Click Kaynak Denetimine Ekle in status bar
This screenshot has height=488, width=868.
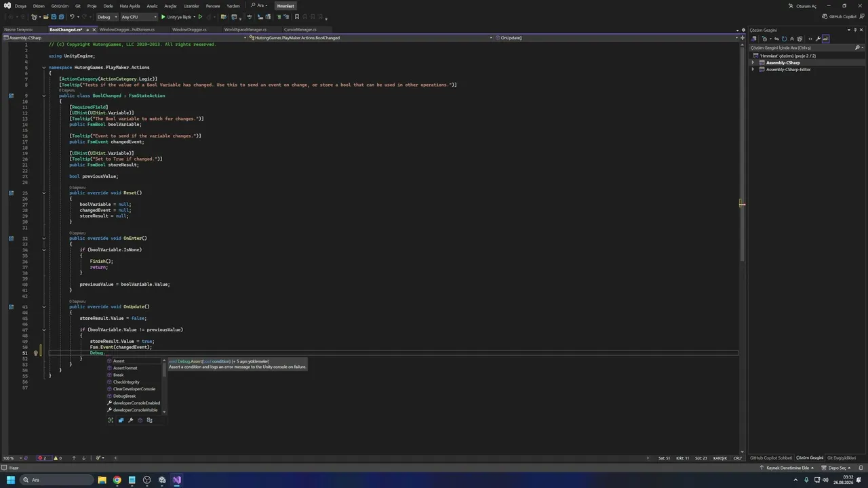786,468
